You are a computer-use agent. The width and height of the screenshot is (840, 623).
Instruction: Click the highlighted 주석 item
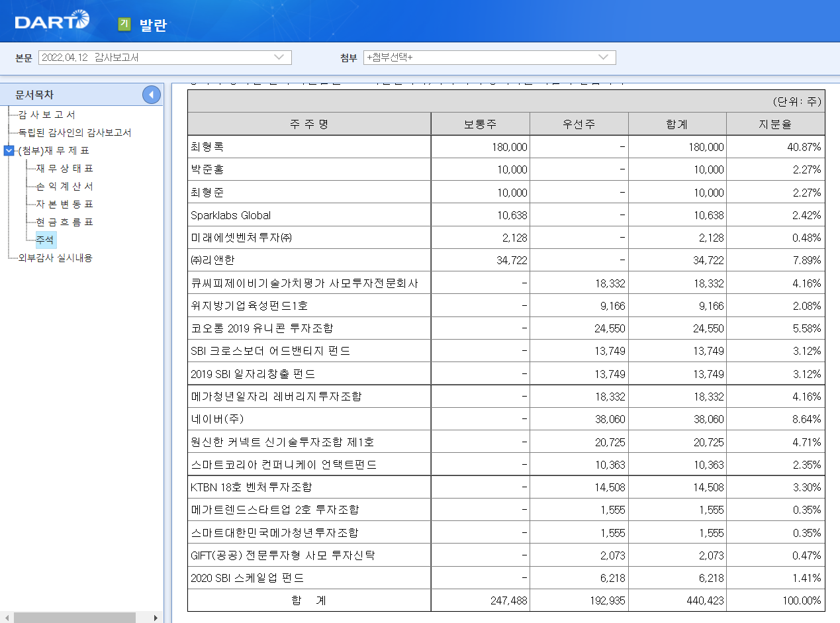[x=45, y=240]
